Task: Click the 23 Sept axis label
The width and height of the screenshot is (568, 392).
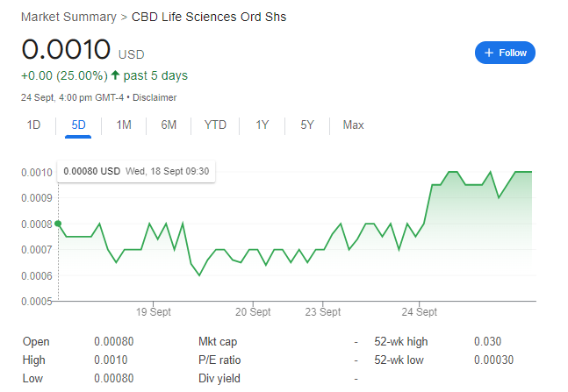Action: coord(323,311)
